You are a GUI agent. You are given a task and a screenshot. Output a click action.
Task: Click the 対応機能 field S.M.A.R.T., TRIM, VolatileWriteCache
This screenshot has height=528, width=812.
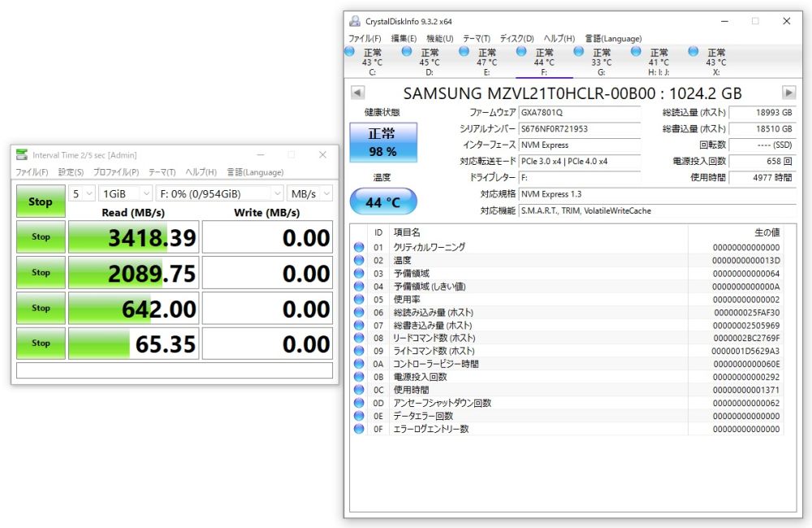point(658,210)
